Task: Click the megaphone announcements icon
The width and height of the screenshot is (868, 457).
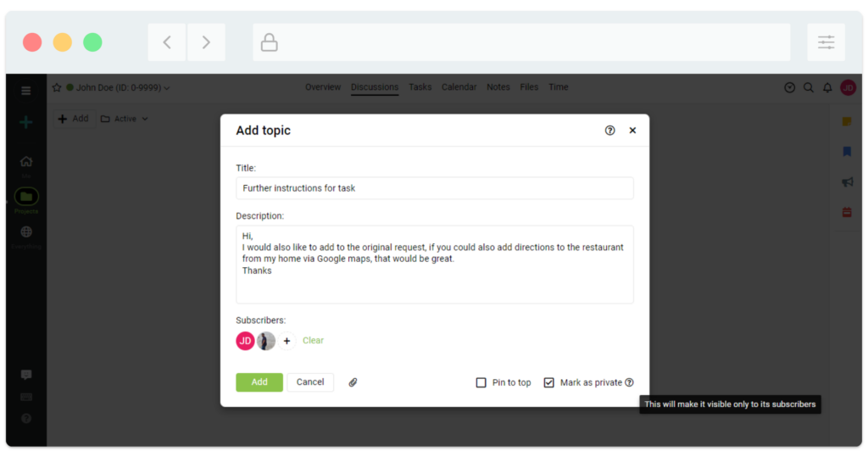Action: click(x=846, y=182)
